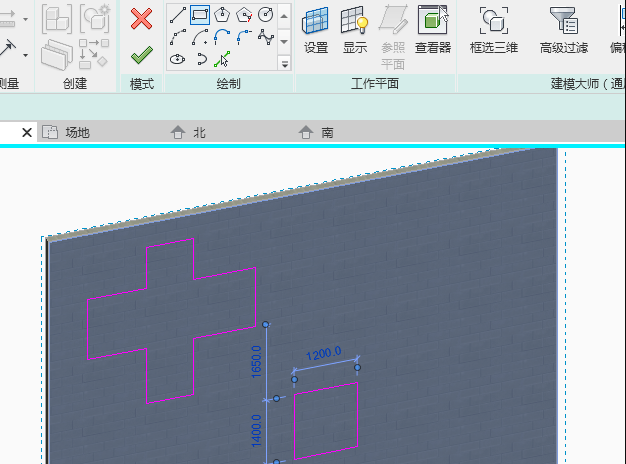Select the Ellipse draw tool
626x464 pixels.
[x=178, y=59]
